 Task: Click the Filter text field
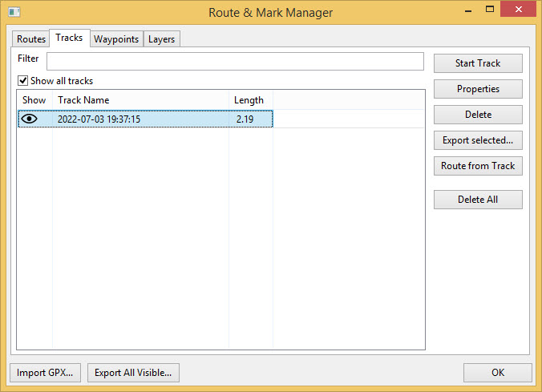coord(235,62)
